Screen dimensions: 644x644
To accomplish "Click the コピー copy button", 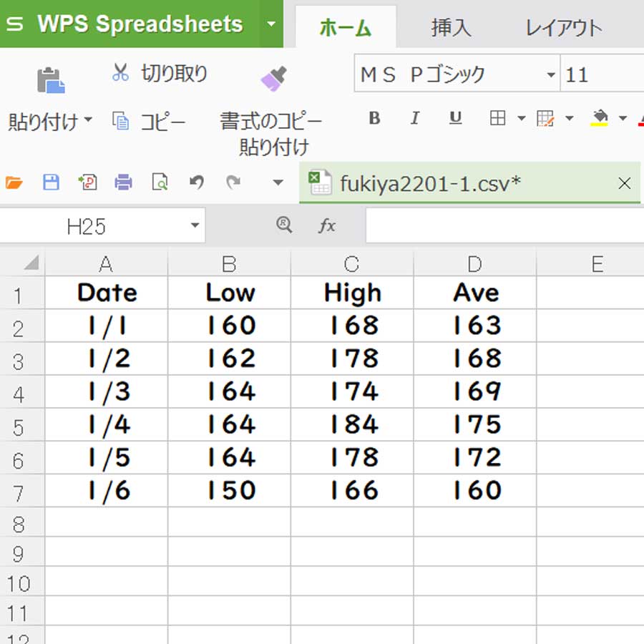I will point(149,122).
